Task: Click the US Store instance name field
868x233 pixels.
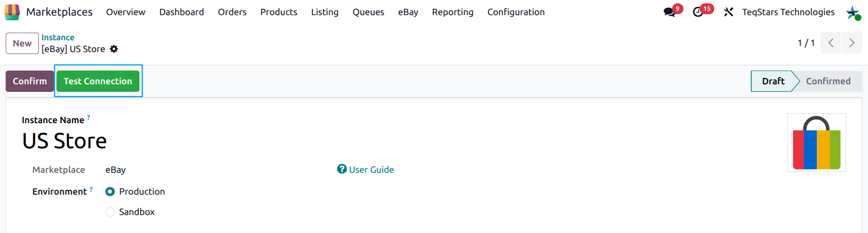Action: (x=65, y=141)
